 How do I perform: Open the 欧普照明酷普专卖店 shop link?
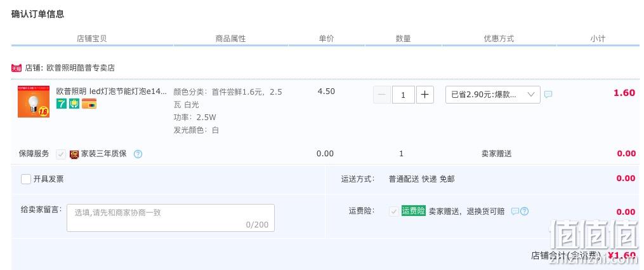[x=81, y=68]
